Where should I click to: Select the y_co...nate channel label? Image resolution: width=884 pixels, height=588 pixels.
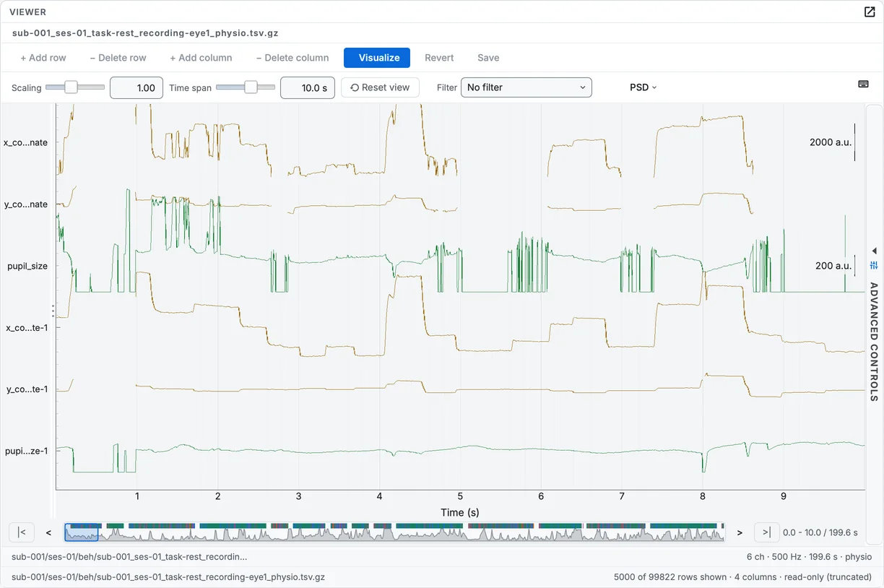[x=26, y=204]
